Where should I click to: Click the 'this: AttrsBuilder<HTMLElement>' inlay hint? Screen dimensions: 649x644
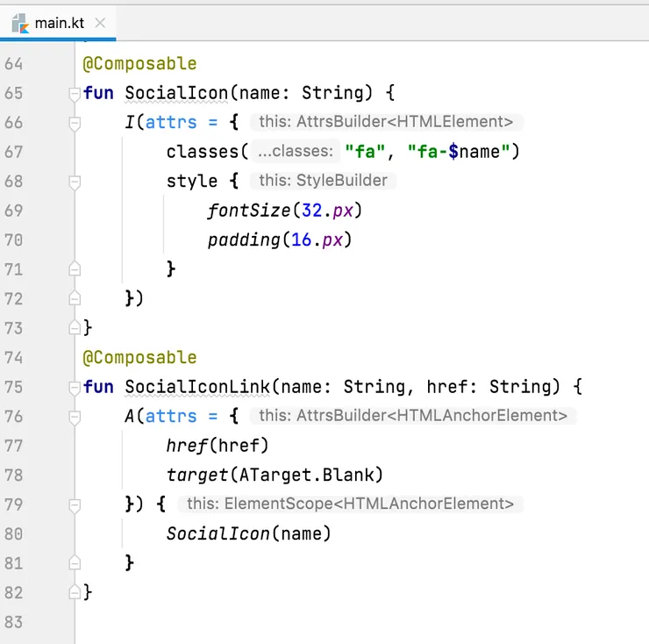point(387,122)
